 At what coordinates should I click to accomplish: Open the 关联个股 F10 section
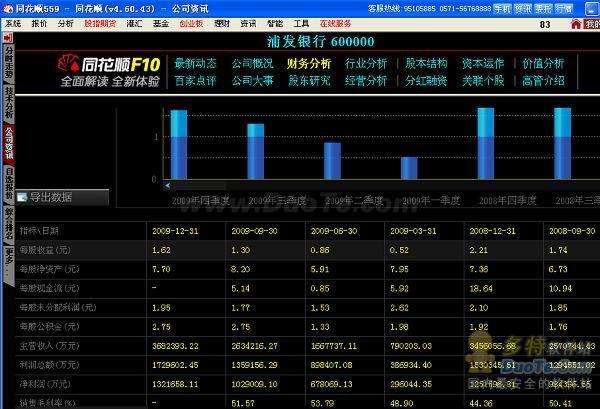(483, 81)
